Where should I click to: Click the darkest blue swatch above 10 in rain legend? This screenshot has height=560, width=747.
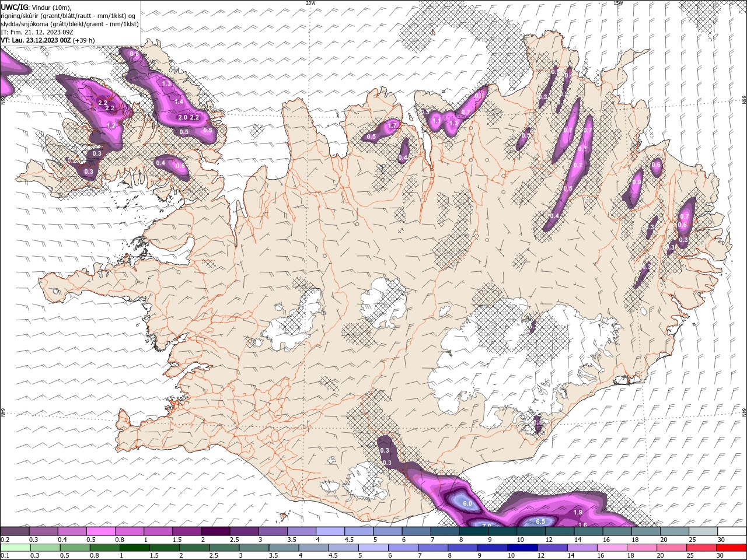[521, 548]
